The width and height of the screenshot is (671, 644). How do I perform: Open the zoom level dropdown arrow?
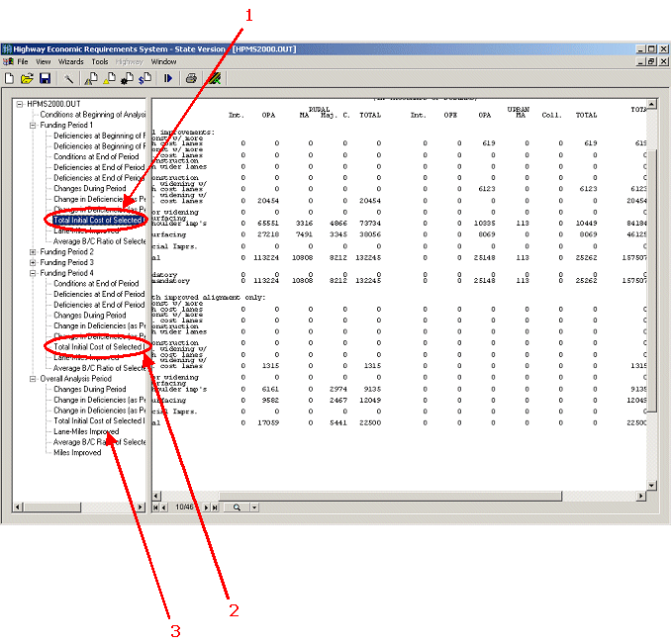click(254, 507)
